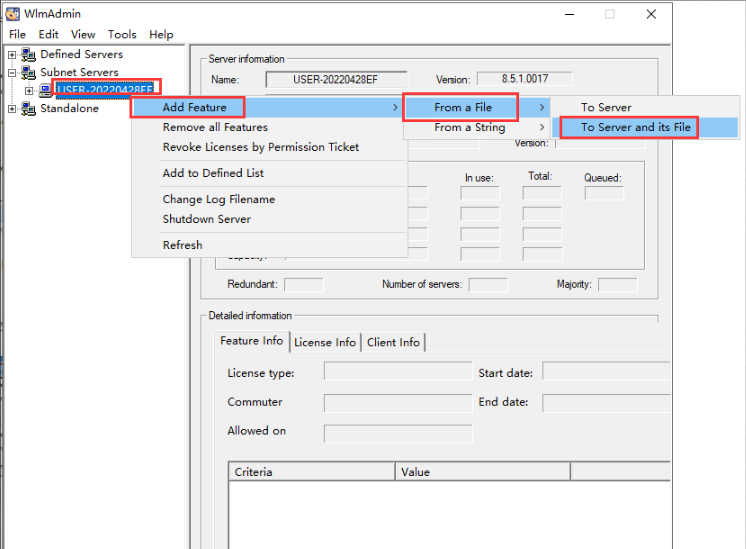
Task: Collapse the Subnet Servers tree node
Action: click(x=12, y=73)
